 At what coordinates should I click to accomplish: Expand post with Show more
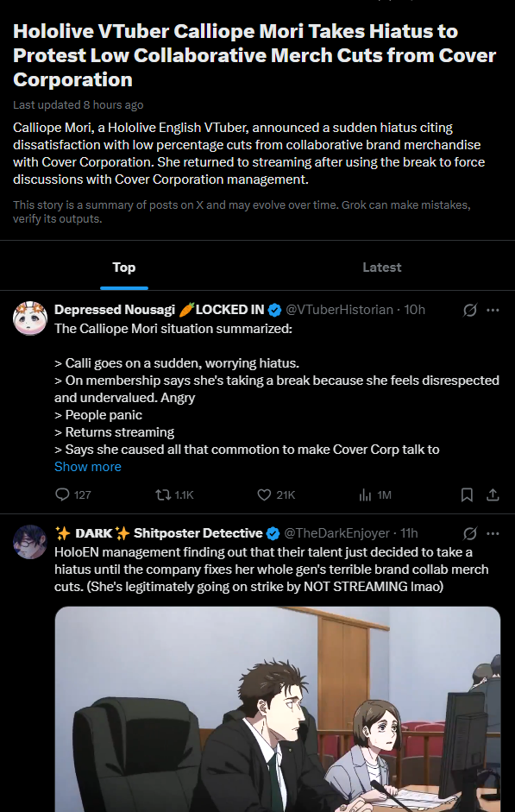[88, 467]
